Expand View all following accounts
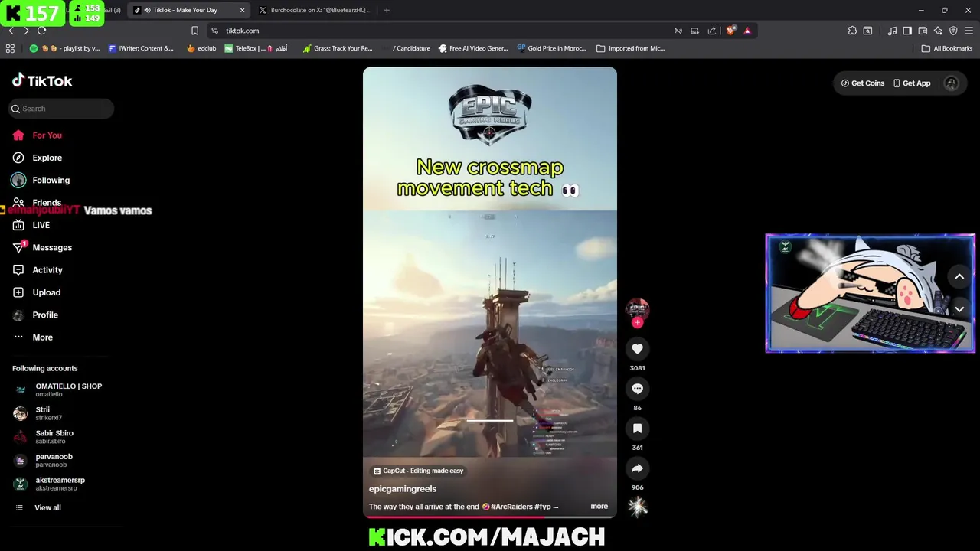This screenshot has width=980, height=551. 38,507
